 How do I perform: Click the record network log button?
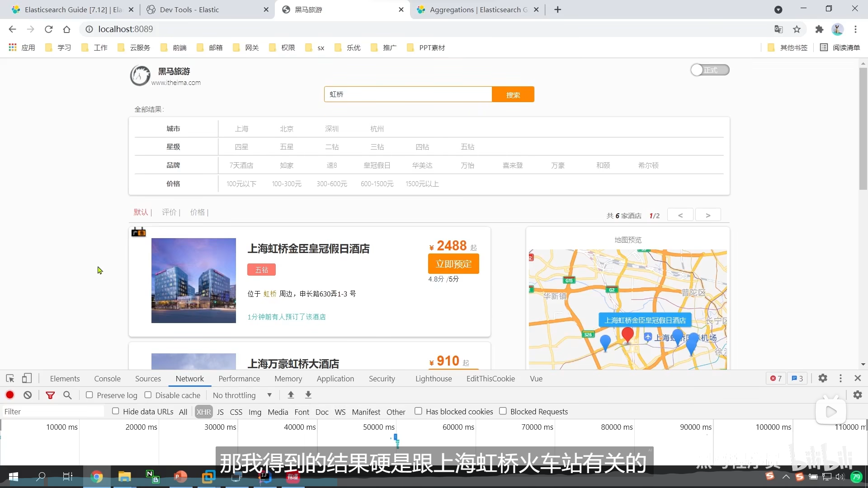tap(9, 395)
